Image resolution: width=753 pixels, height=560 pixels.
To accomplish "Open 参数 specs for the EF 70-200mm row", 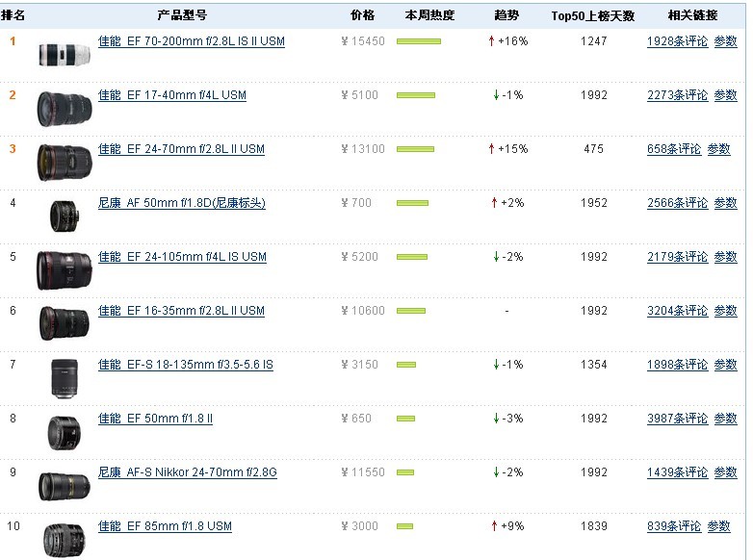I will click(725, 41).
